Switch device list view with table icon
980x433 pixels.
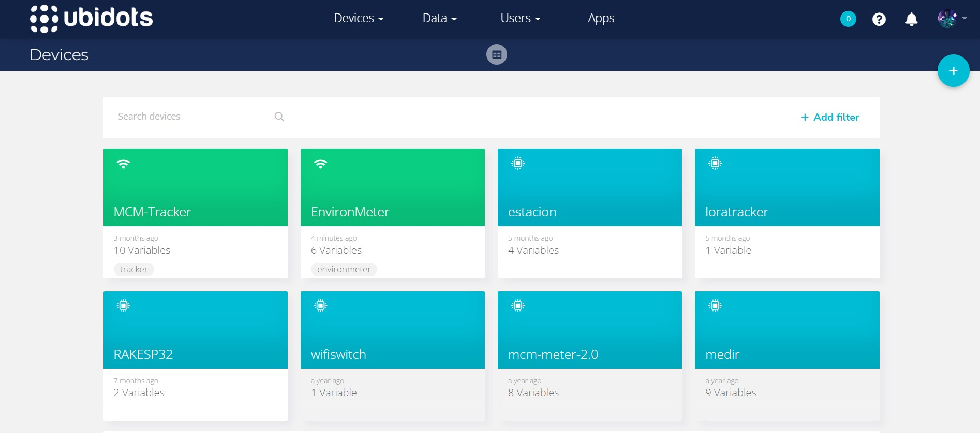pos(497,54)
